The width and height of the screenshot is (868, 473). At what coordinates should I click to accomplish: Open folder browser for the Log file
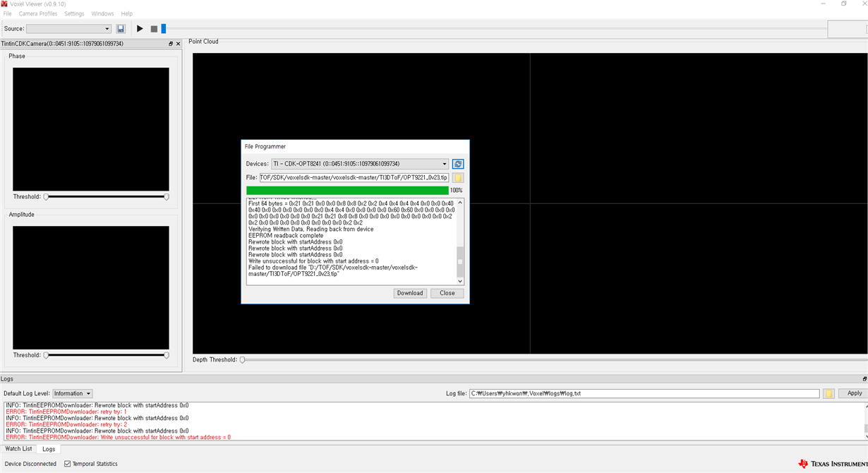pos(828,393)
